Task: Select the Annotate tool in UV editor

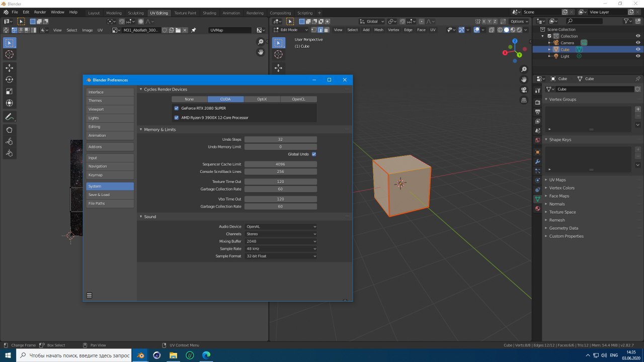Action: [10, 117]
